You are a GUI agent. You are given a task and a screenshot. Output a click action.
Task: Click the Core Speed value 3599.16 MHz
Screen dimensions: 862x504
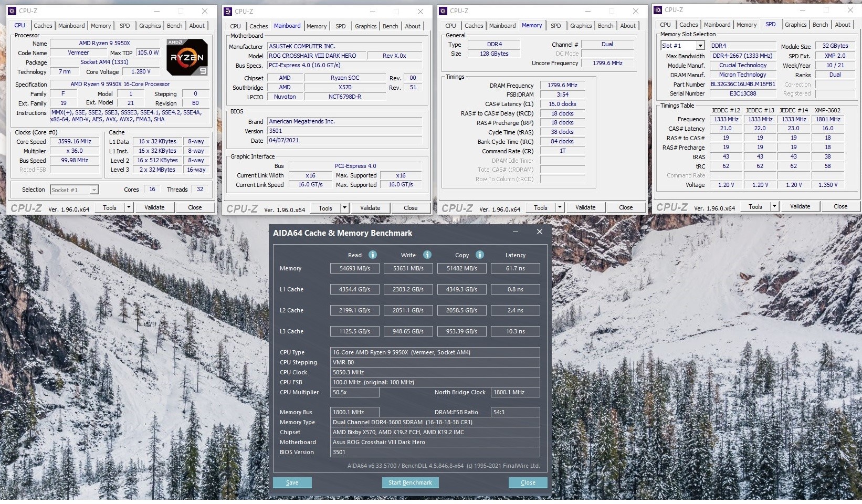click(75, 142)
